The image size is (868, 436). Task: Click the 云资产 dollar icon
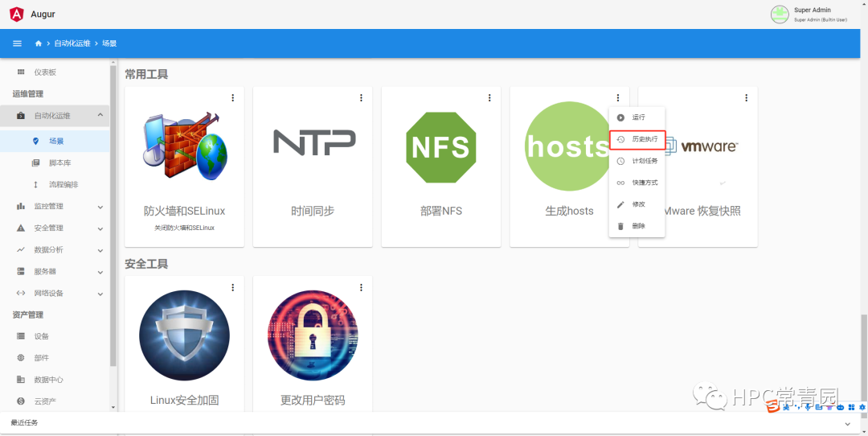pyautogui.click(x=21, y=401)
